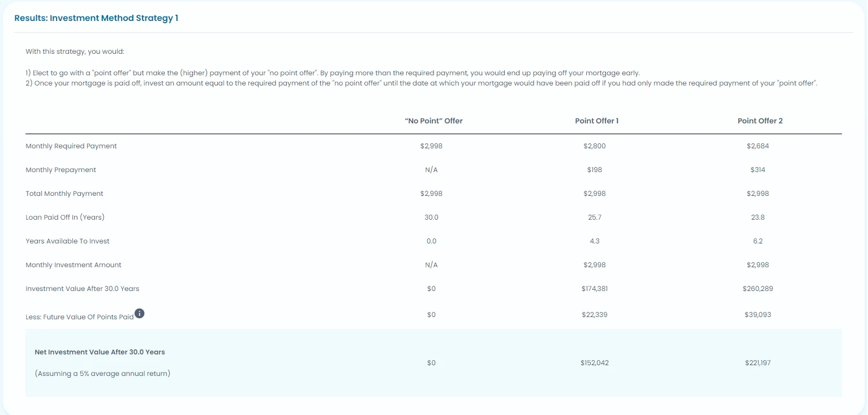Viewport: 868px width, 415px height.
Task: Select the Years Available To Invest label
Action: pyautogui.click(x=67, y=241)
